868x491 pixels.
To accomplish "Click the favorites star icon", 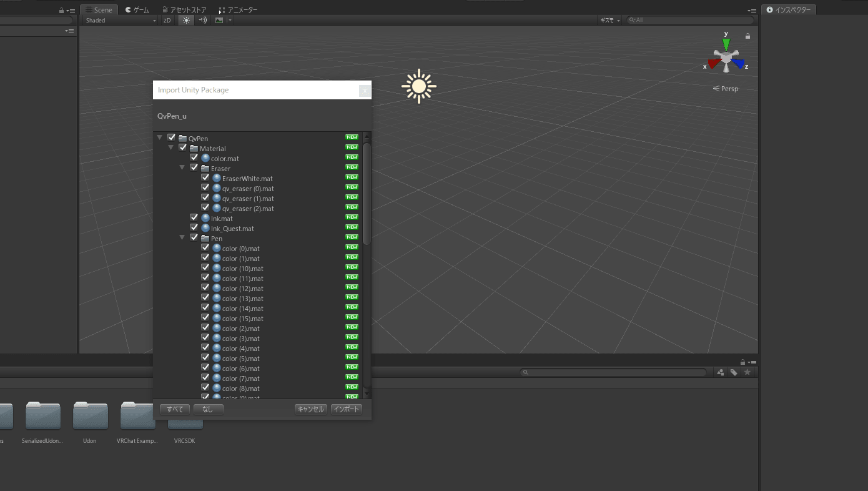I will pyautogui.click(x=747, y=372).
